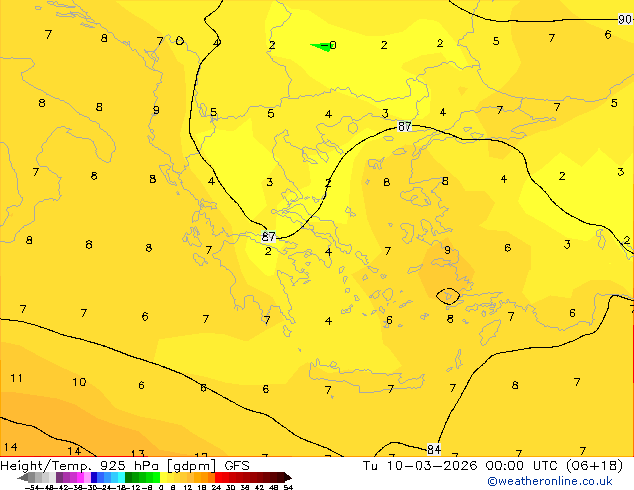
Task: Click the small closed contour loop
Action: (x=448, y=296)
